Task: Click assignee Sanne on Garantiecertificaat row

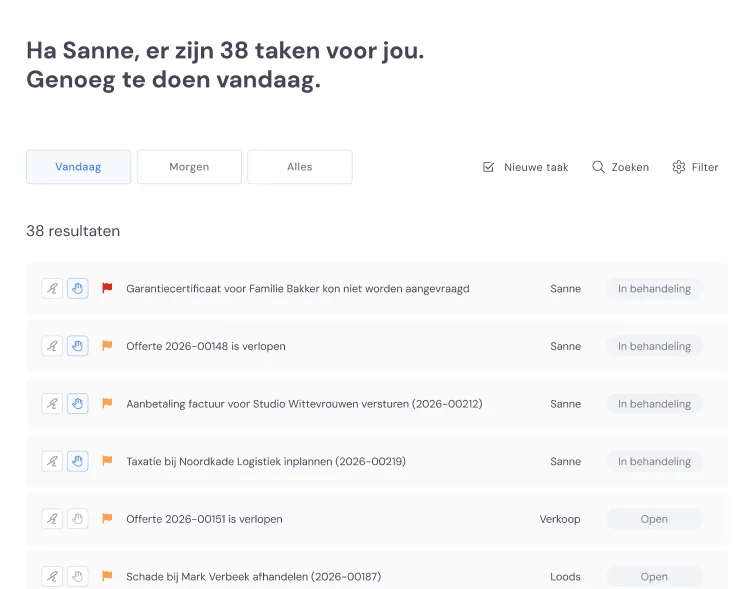Action: [x=565, y=289]
